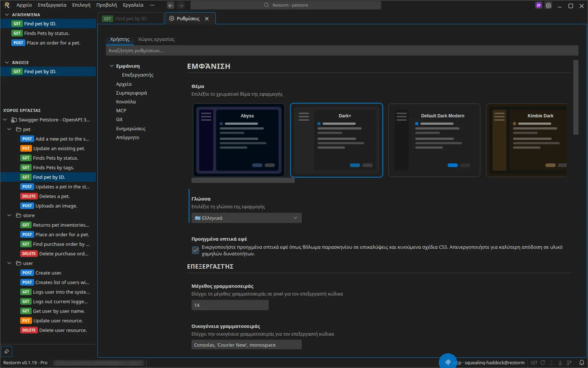Viewport: 588px width, 368px height.
Task: Click the Οικογένεια γραμματοσειράς font family field
Action: click(247, 345)
